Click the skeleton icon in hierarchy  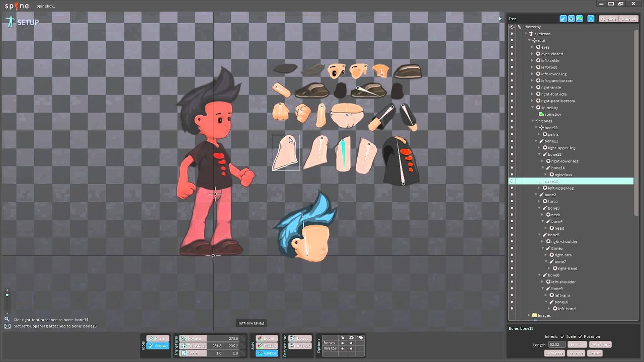[x=531, y=34]
